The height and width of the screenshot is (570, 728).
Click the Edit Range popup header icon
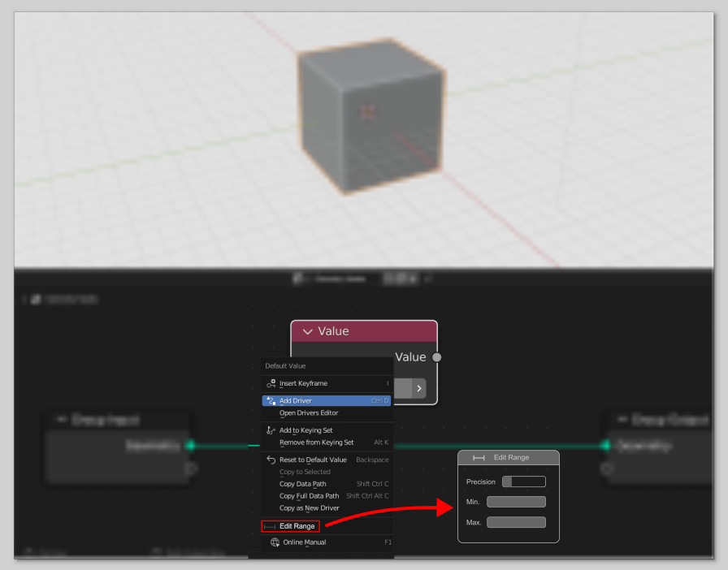[479, 458]
